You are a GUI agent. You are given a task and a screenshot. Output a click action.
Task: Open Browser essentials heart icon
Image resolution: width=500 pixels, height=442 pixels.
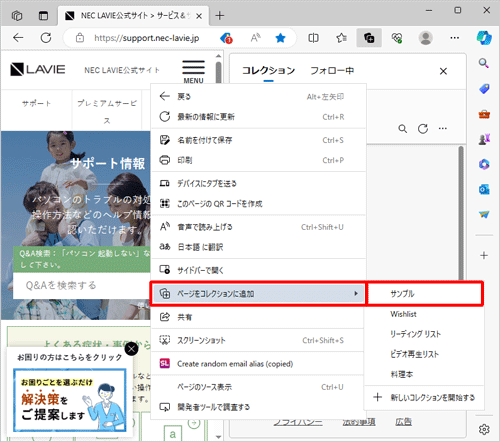point(397,38)
